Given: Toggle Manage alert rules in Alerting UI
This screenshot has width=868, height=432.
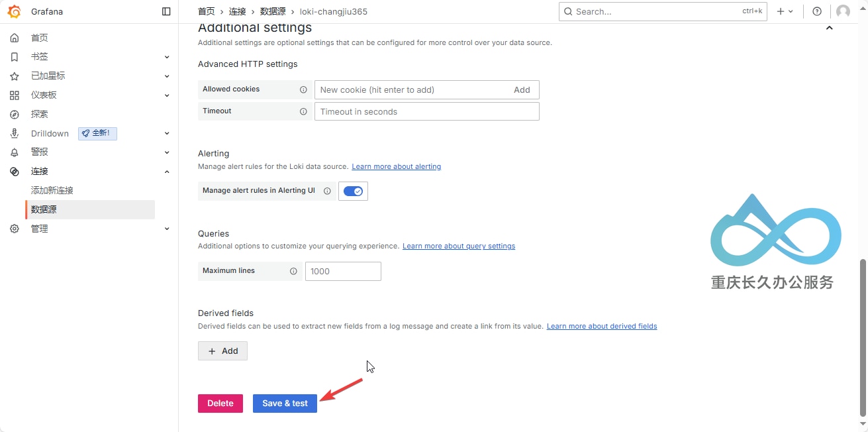Looking at the screenshot, I should [353, 191].
